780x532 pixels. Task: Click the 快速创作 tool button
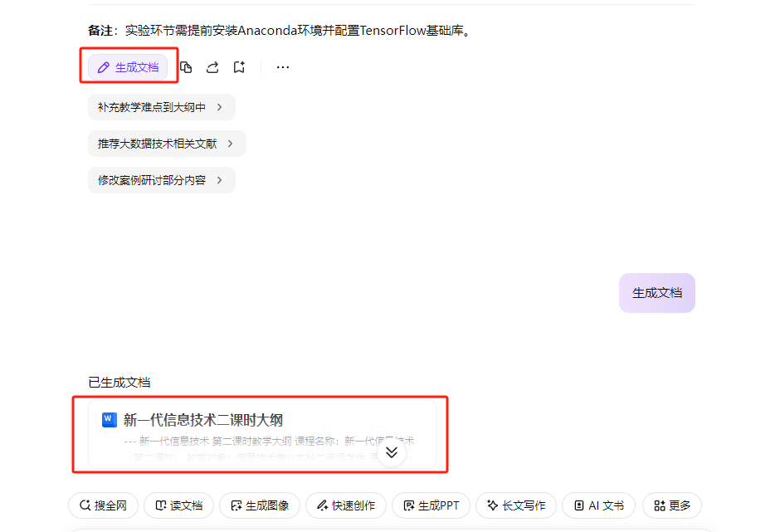[x=345, y=505]
